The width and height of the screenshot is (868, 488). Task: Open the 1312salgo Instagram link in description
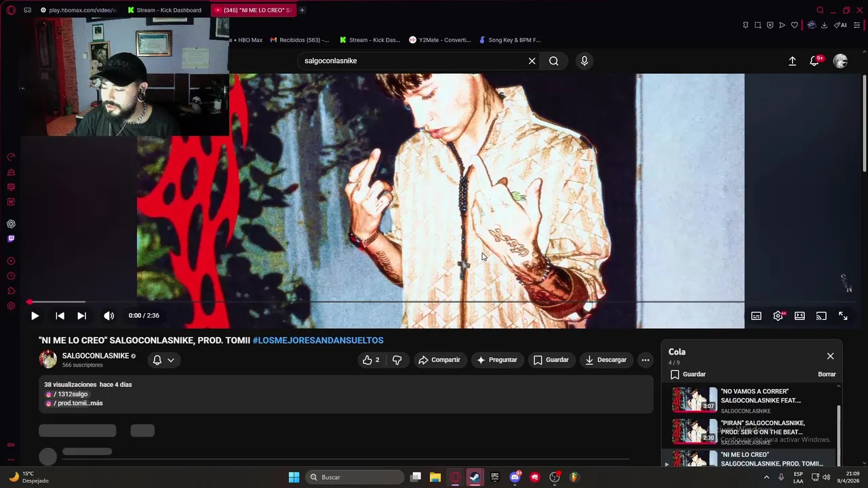tap(67, 394)
